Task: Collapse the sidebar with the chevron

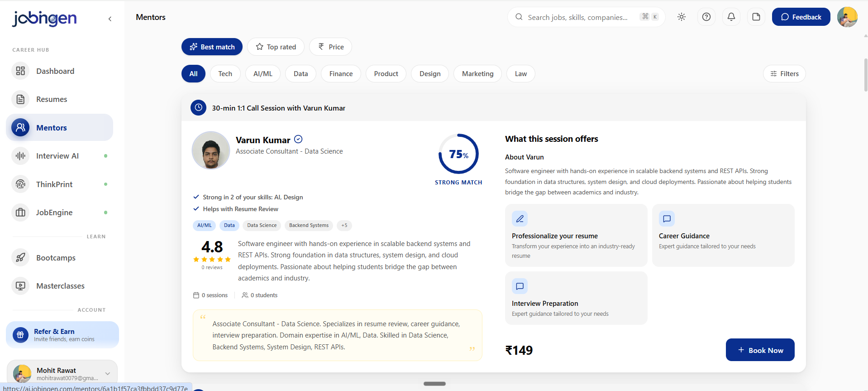Action: coord(110,19)
